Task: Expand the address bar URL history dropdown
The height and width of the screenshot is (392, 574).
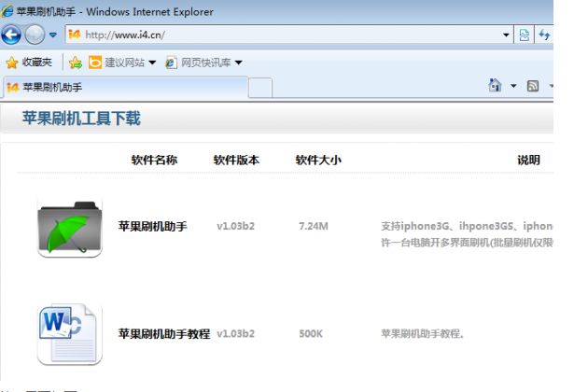Action: (x=506, y=35)
